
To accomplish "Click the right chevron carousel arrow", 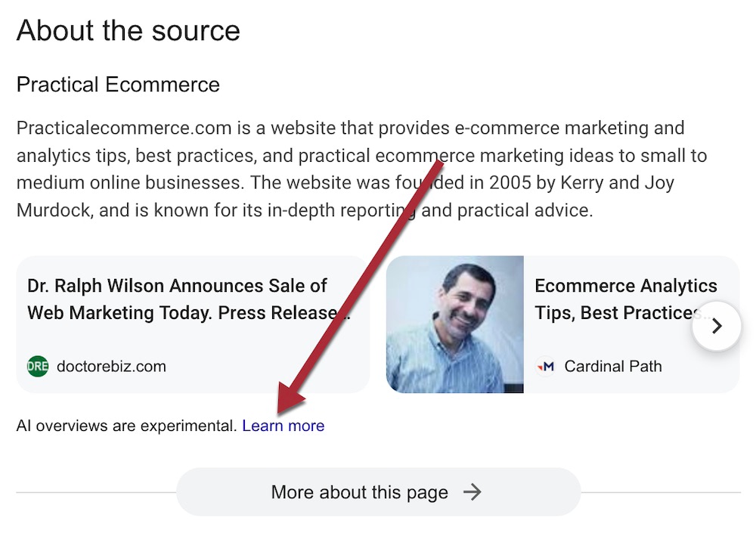I will click(717, 326).
